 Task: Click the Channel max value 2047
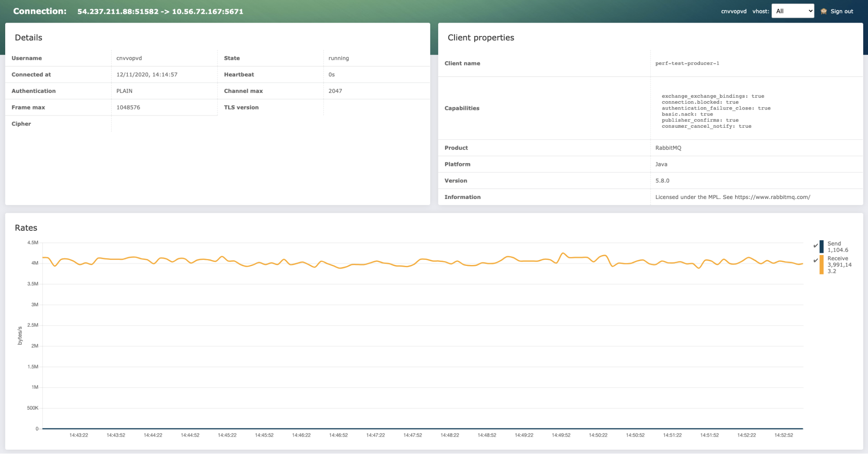[335, 91]
